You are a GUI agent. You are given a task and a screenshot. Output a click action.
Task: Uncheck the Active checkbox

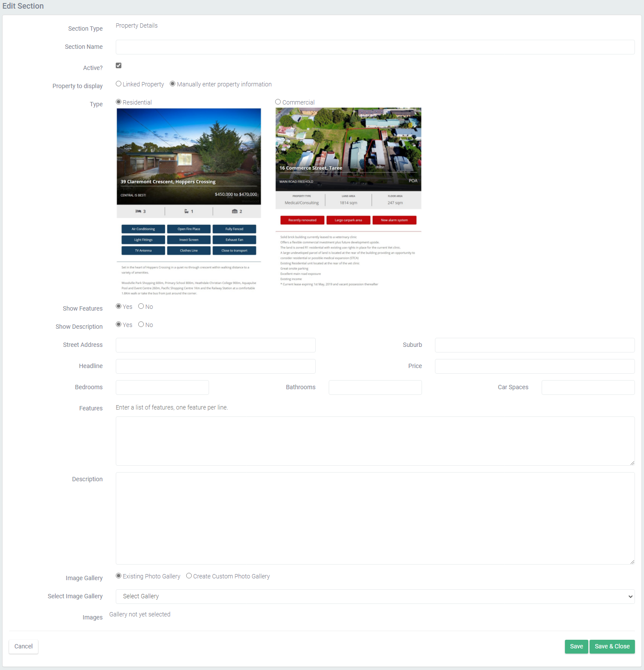click(x=118, y=66)
